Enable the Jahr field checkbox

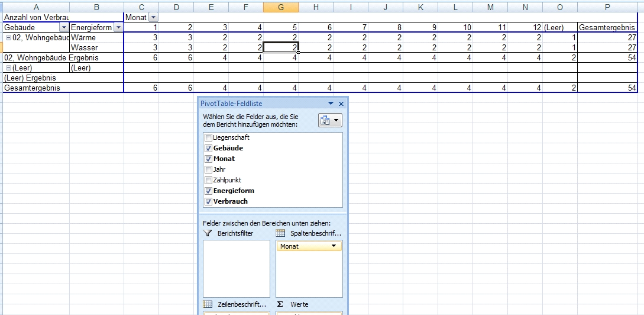(208, 169)
